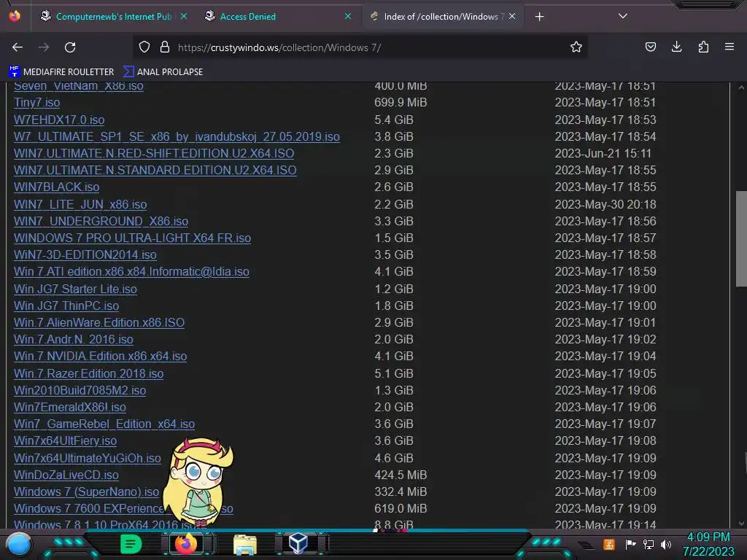Open Win7x64UltimateYuGiOh.iso
The width and height of the screenshot is (747, 560).
[x=88, y=458]
